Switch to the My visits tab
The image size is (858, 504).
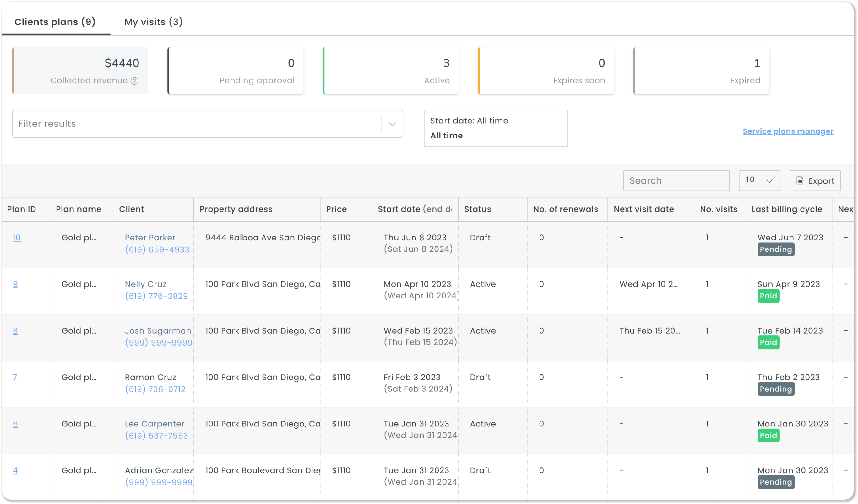pyautogui.click(x=154, y=22)
